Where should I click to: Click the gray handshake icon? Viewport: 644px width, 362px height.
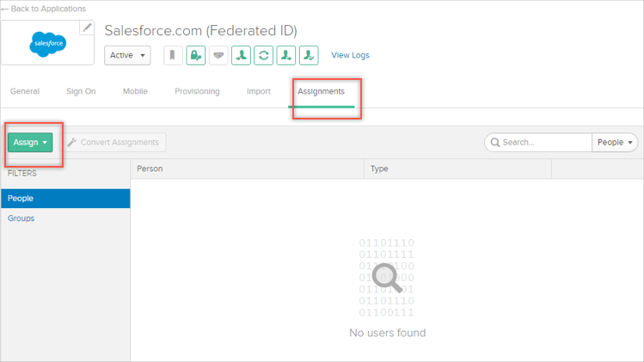pos(218,55)
